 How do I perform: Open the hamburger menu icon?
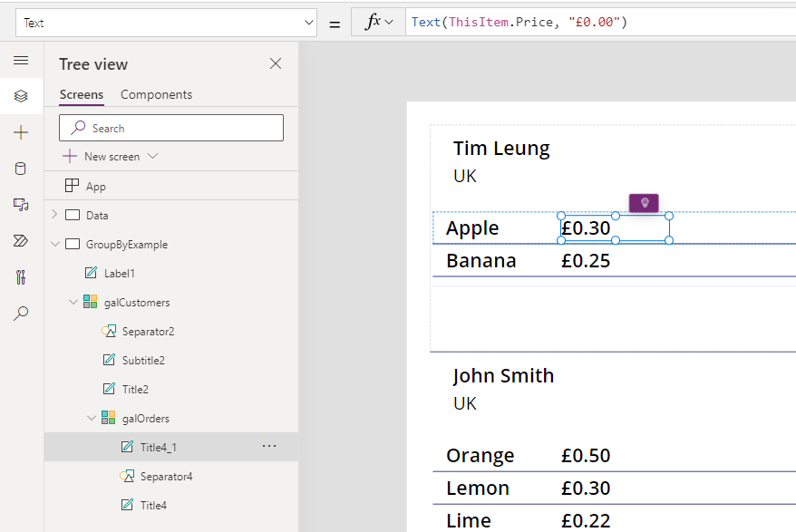(21, 61)
